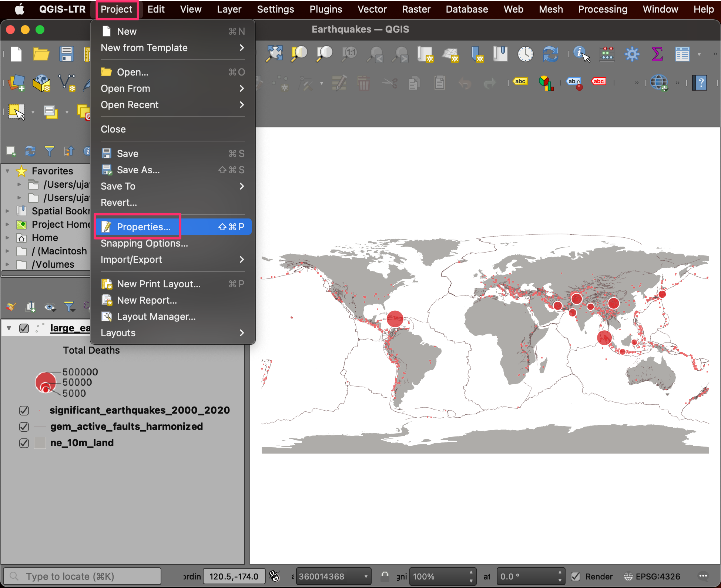The height and width of the screenshot is (588, 721).
Task: Click the status bar Messages icon
Action: click(703, 576)
